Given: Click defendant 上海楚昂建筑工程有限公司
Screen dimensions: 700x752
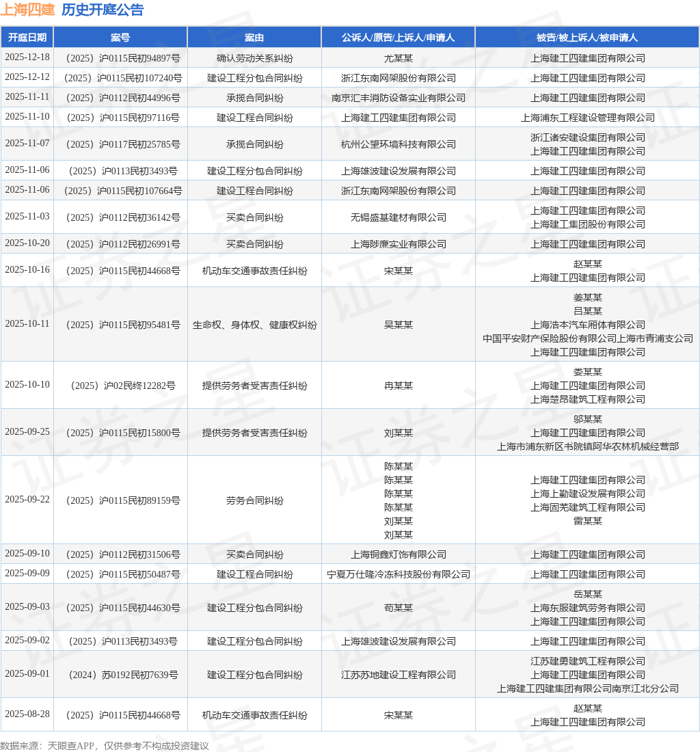Looking at the screenshot, I should (588, 399).
